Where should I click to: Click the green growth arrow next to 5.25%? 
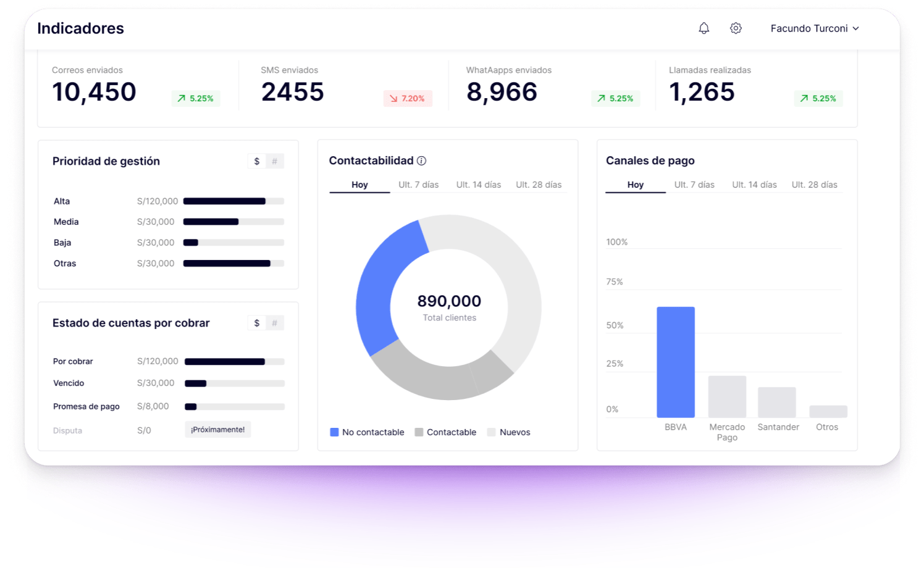(182, 98)
